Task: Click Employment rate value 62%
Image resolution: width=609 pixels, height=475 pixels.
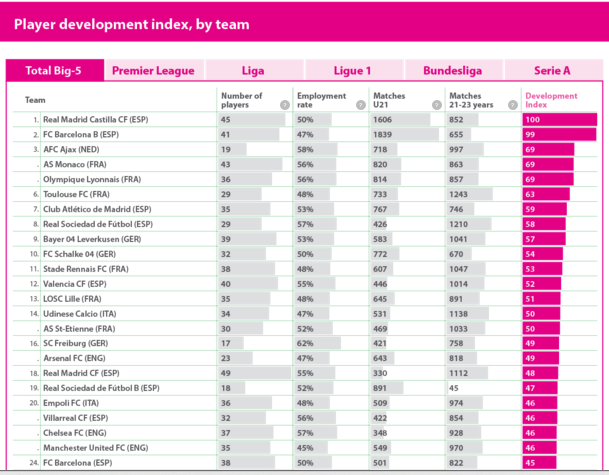Action: (305, 343)
